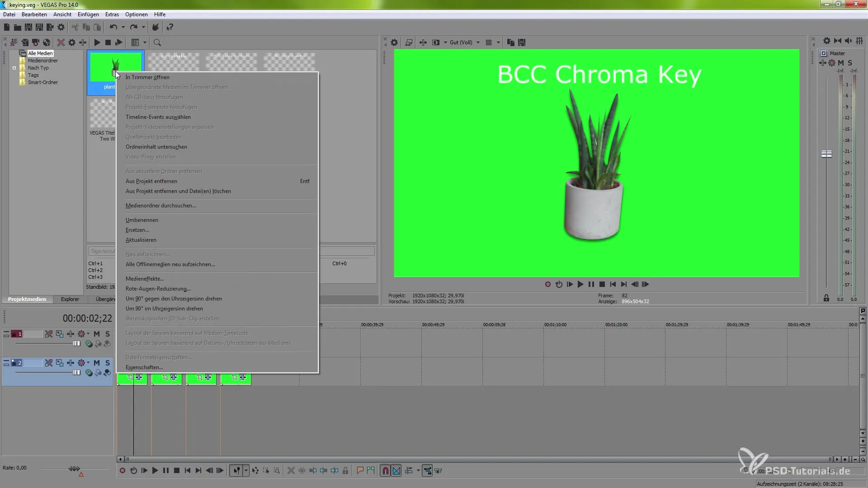Toggle Mute on video track 2

coord(97,363)
